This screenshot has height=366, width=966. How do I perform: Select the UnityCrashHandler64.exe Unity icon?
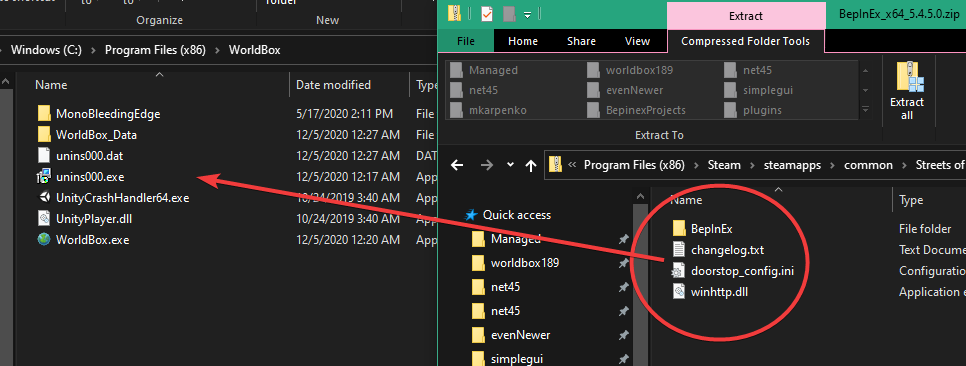coord(44,198)
